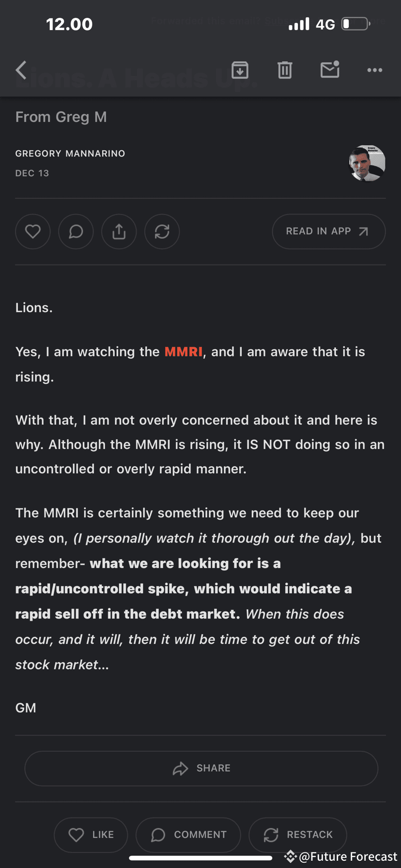
Task: Tap the circular restack arrows icon
Action: 162,232
